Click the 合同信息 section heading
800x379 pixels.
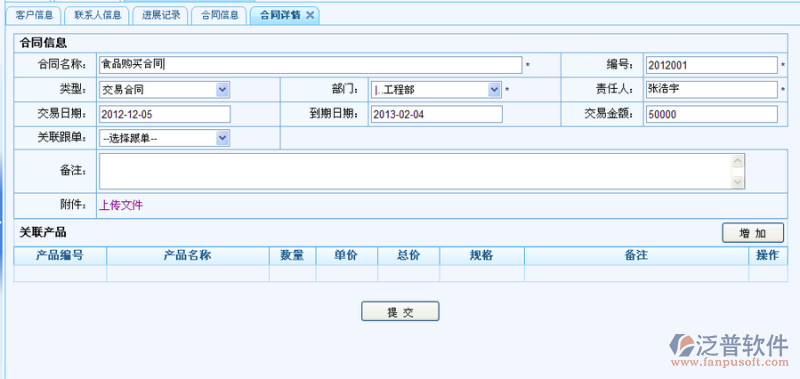43,43
